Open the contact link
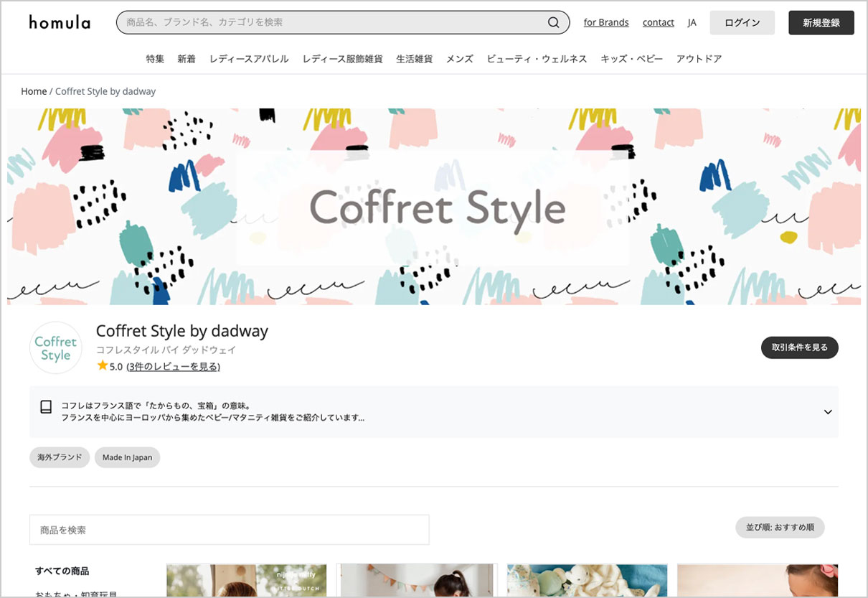 click(x=659, y=22)
